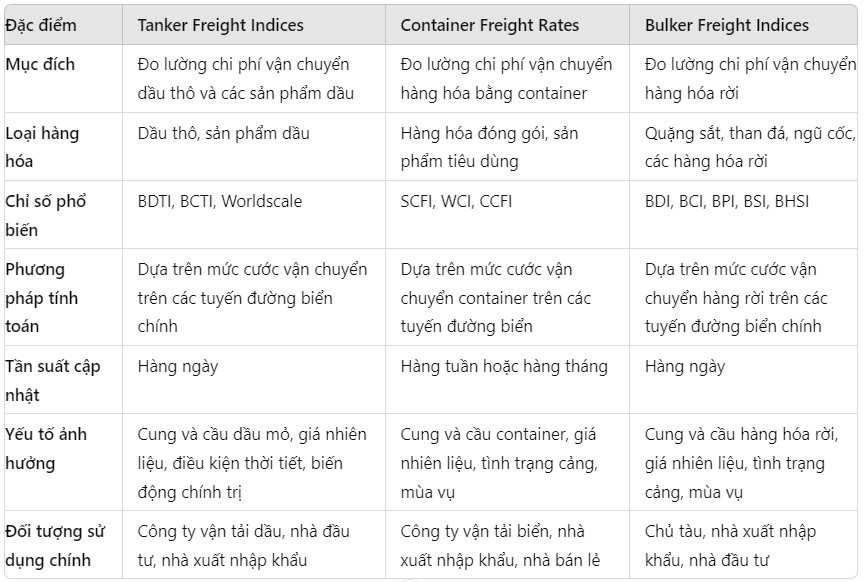Click the "Đối tượng sử dụng chính" label
Viewport: 864px width, 582px height.
(x=54, y=545)
